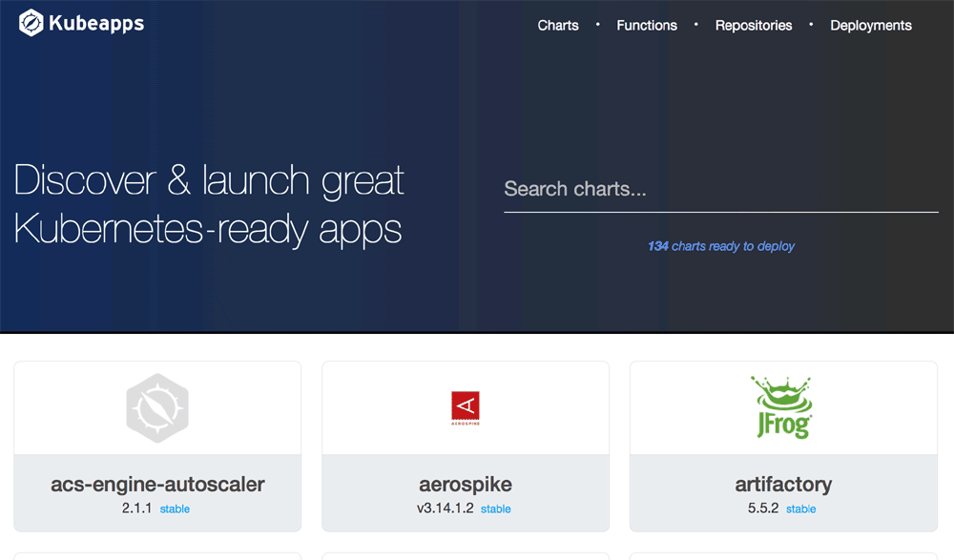Focus the Search charts input field
Screen dimensions: 954x560
pos(721,189)
